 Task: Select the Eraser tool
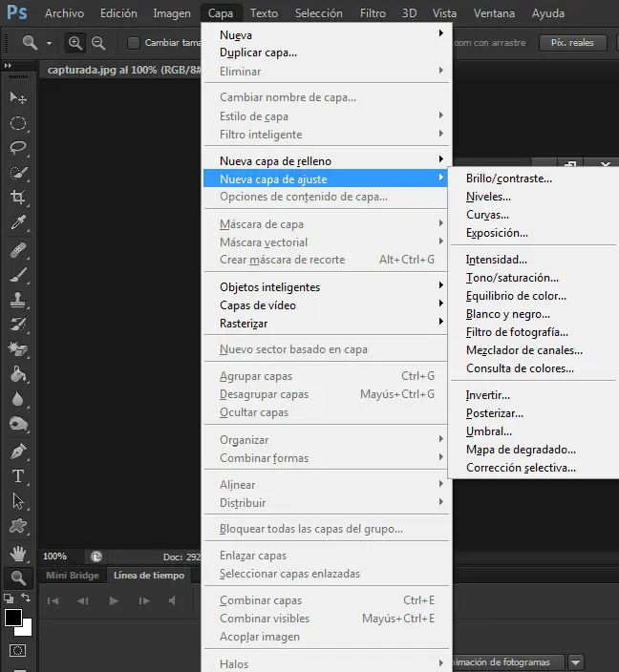click(x=18, y=348)
